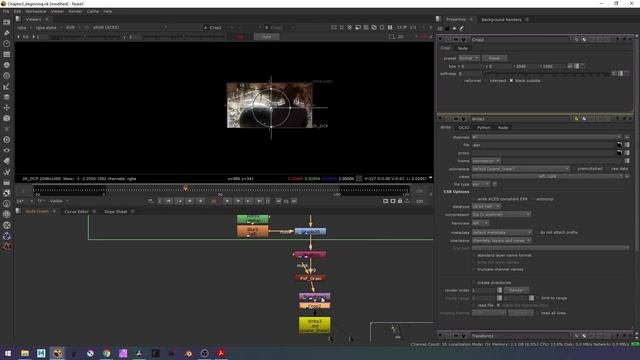This screenshot has width=640, height=360.
Task: Open the Cache menu
Action: tap(93, 11)
